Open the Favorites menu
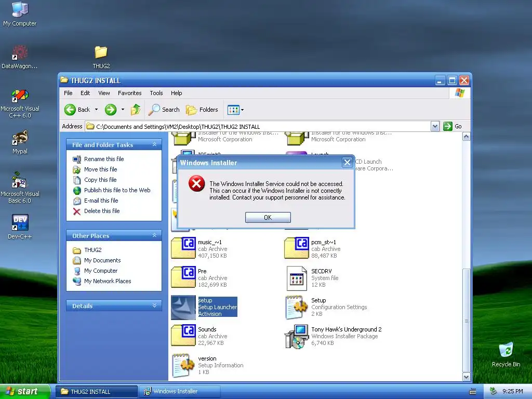 tap(129, 93)
